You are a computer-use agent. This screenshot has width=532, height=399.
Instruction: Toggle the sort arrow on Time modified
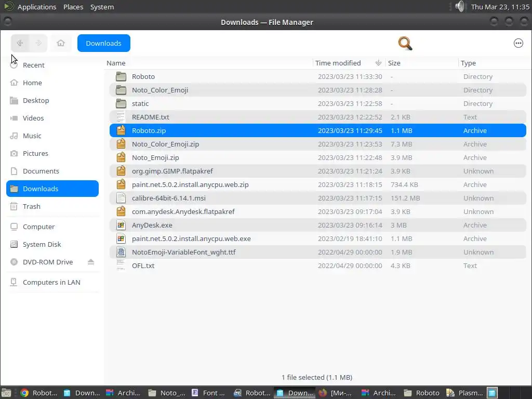[378, 63]
